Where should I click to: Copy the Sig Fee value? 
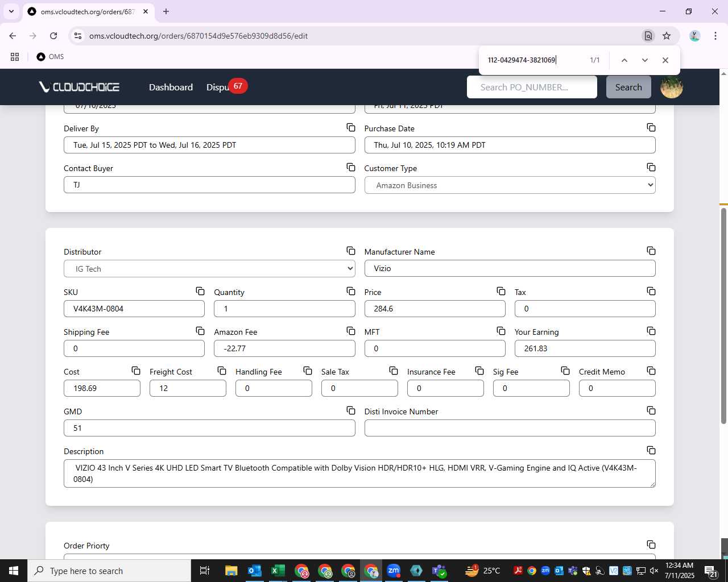pyautogui.click(x=565, y=371)
